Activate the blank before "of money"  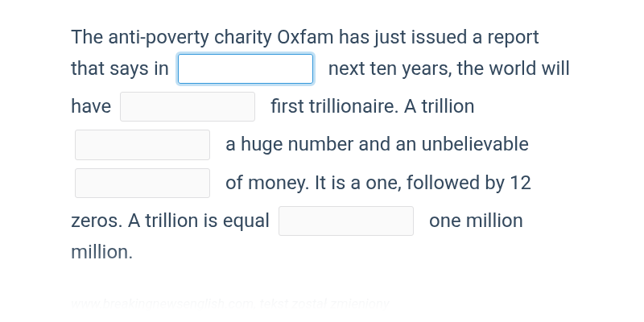pos(142,184)
